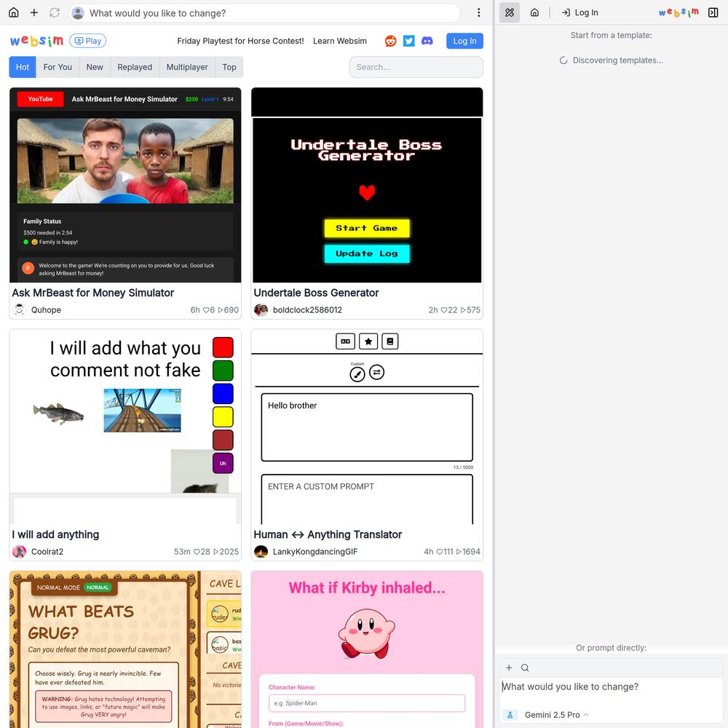Open the Gemini 2.5 Pro model dropdown
The width and height of the screenshot is (728, 728).
point(557,715)
